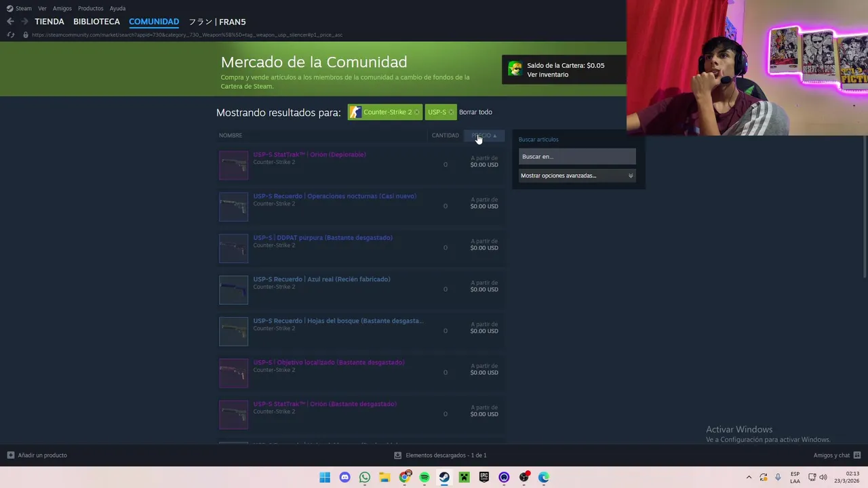Open USP-S DDPAT púrpura listing
The width and height of the screenshot is (868, 488).
tap(361, 247)
